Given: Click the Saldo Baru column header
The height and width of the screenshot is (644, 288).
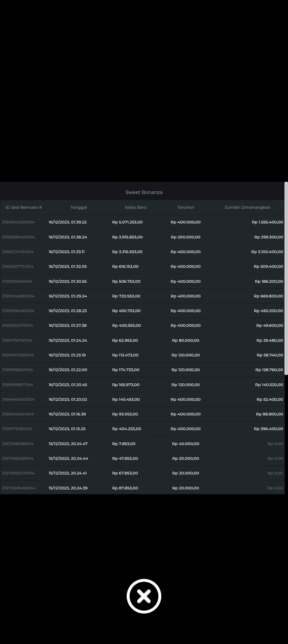Looking at the screenshot, I should pos(135,207).
